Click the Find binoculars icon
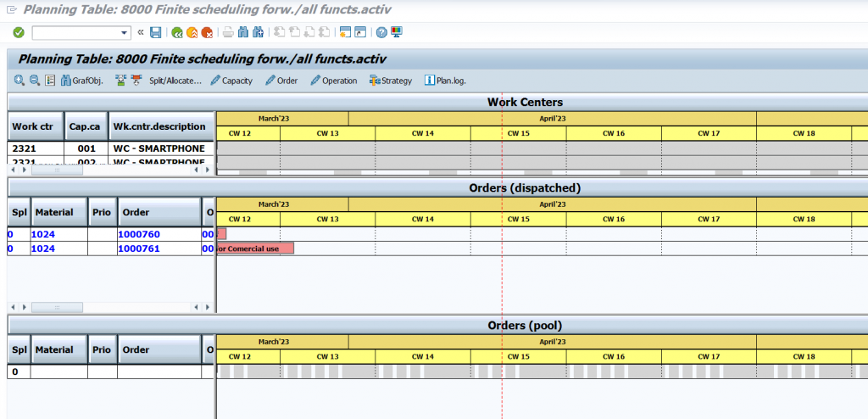This screenshot has height=419, width=868. click(242, 33)
